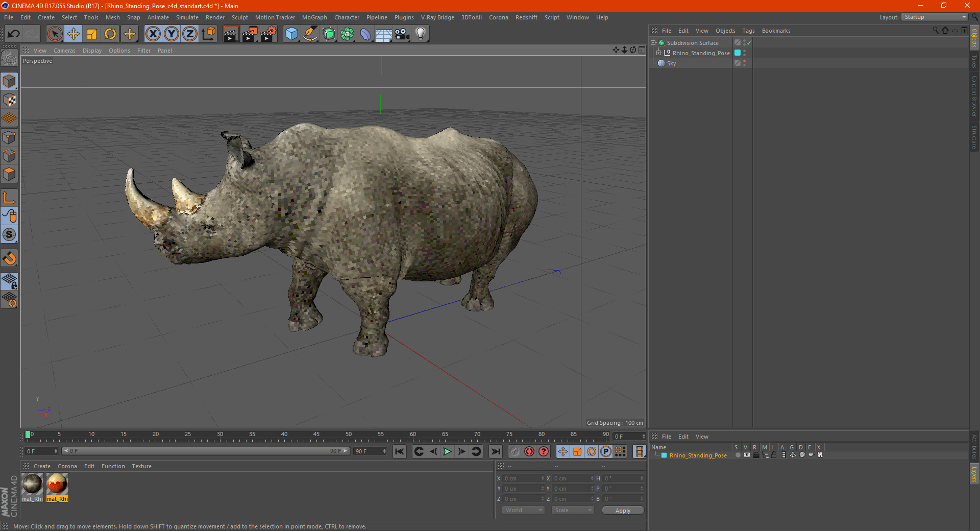Add Subdivision Surface generator icon
This screenshot has height=531, width=980.
click(329, 34)
